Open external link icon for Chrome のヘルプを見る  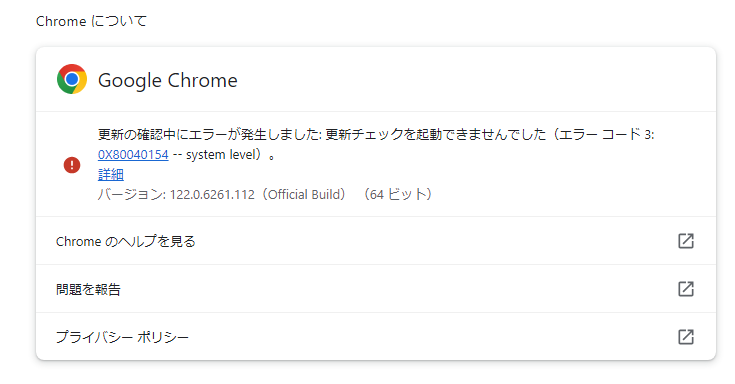pos(686,241)
